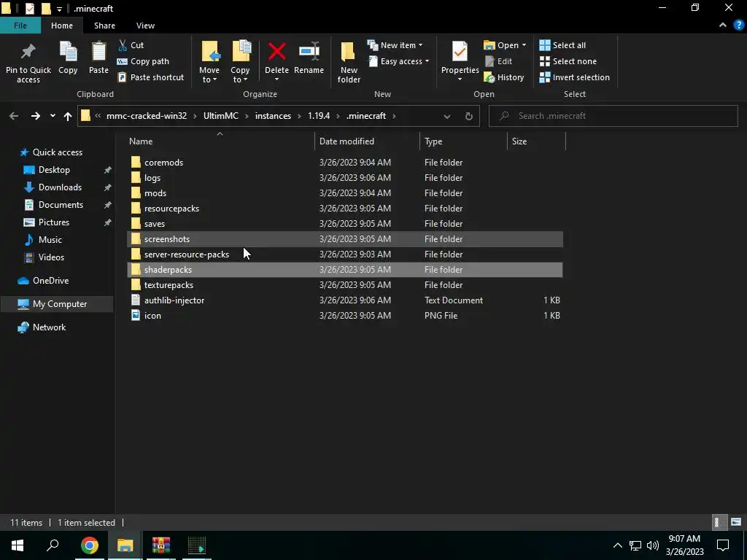
Task: Collapse the ribbon with the chevron
Action: (723, 26)
